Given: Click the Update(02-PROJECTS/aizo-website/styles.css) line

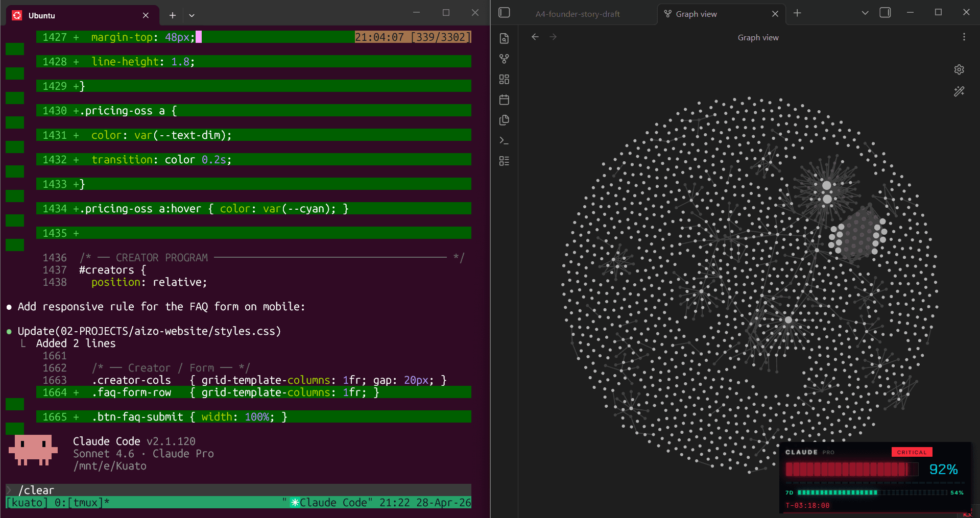Looking at the screenshot, I should point(149,331).
